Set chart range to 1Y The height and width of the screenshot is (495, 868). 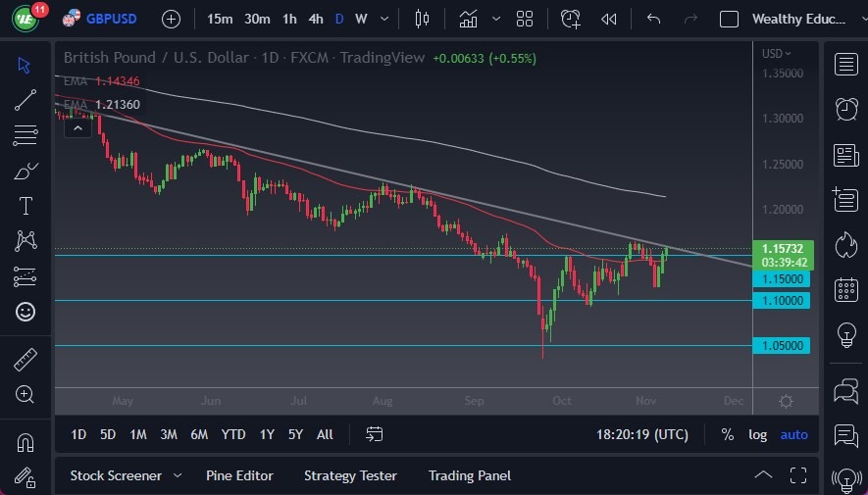click(267, 434)
